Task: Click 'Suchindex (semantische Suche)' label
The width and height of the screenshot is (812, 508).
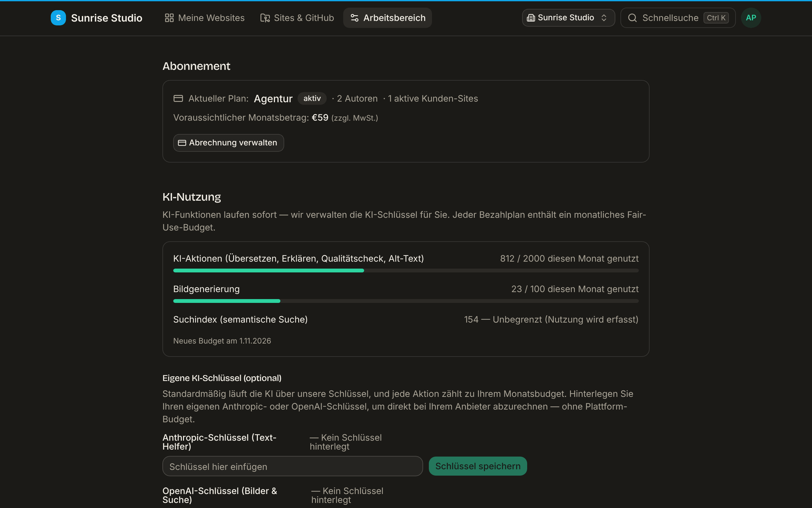Action: pyautogui.click(x=240, y=319)
